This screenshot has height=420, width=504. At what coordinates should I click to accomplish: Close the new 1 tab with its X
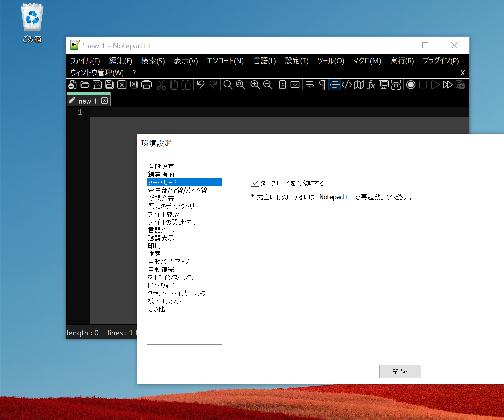(105, 100)
